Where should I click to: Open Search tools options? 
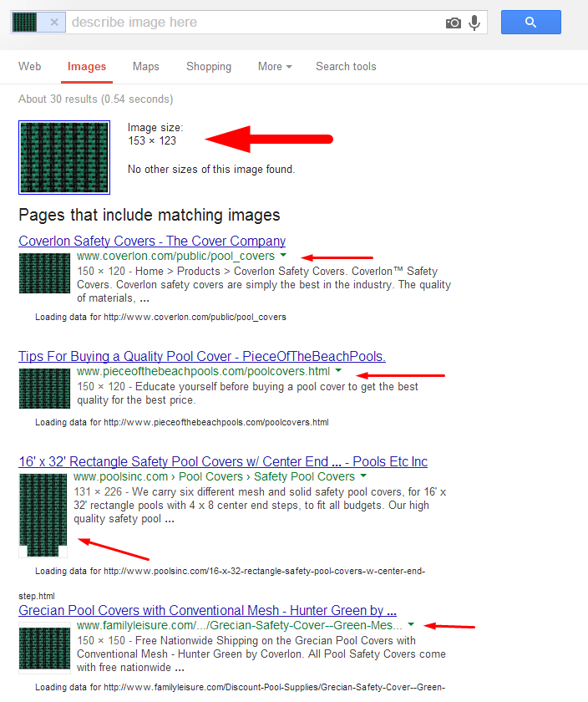(x=346, y=66)
